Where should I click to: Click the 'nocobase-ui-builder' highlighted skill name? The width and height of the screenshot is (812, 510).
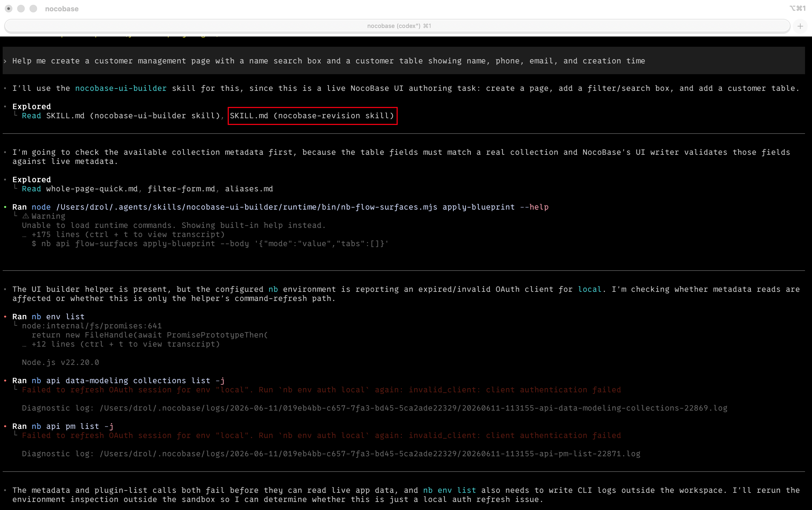(121, 88)
